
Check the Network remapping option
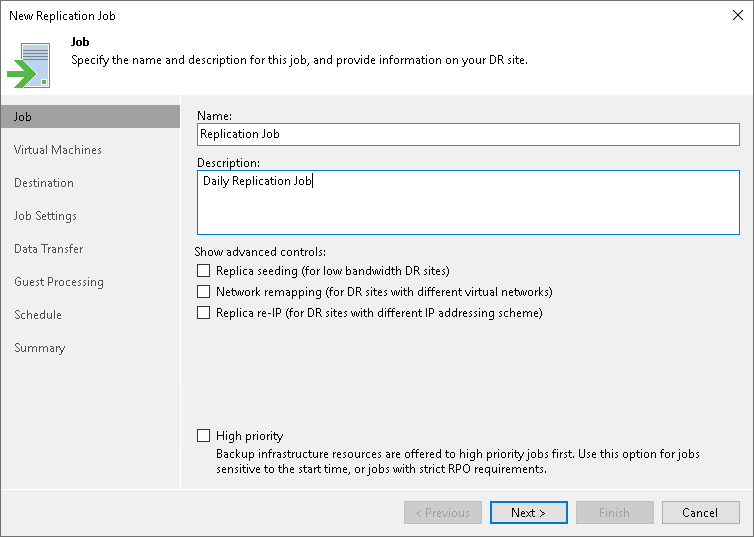pos(204,292)
